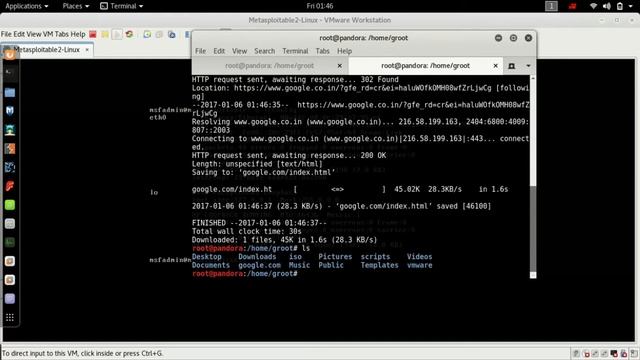640x360 pixels.
Task: Close the first inactive terminal tab
Action: click(x=340, y=66)
